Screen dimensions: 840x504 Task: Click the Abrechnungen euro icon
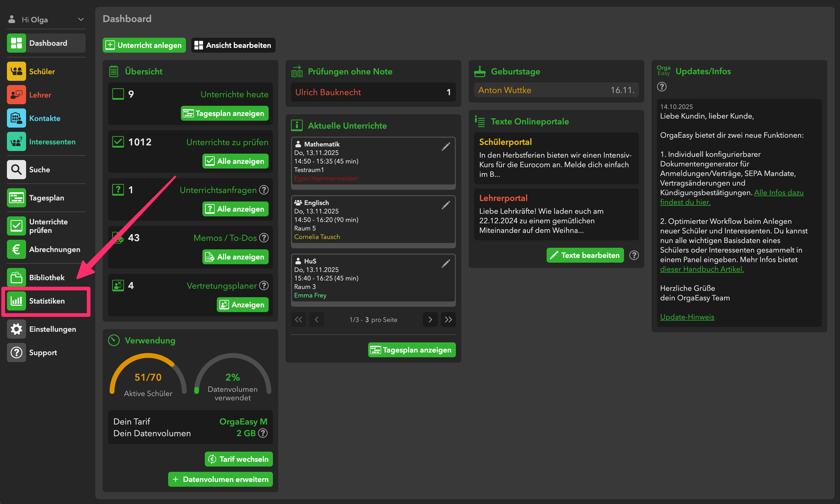[16, 249]
